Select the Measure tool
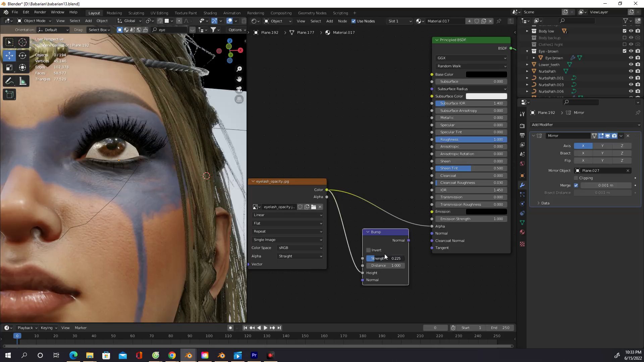The height and width of the screenshot is (362, 644). (x=22, y=81)
